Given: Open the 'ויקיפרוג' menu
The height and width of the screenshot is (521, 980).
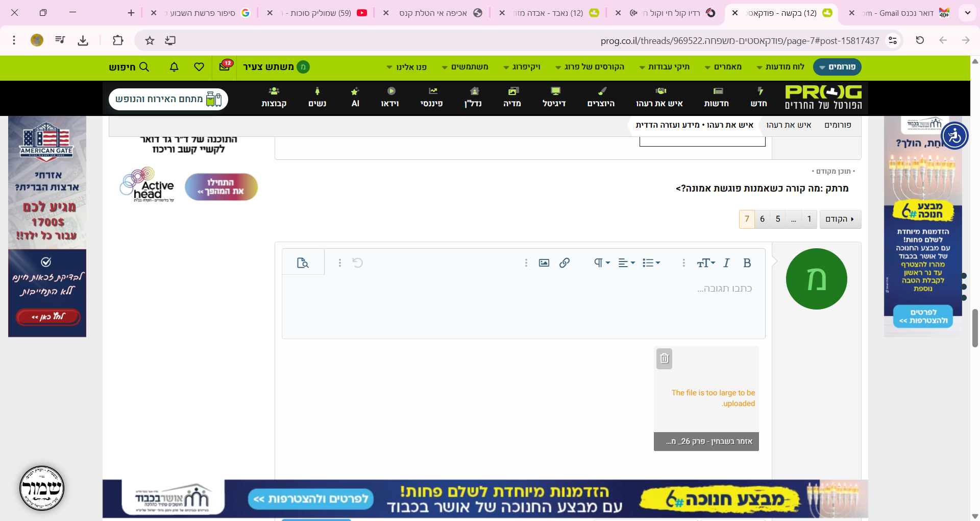Looking at the screenshot, I should (x=522, y=67).
